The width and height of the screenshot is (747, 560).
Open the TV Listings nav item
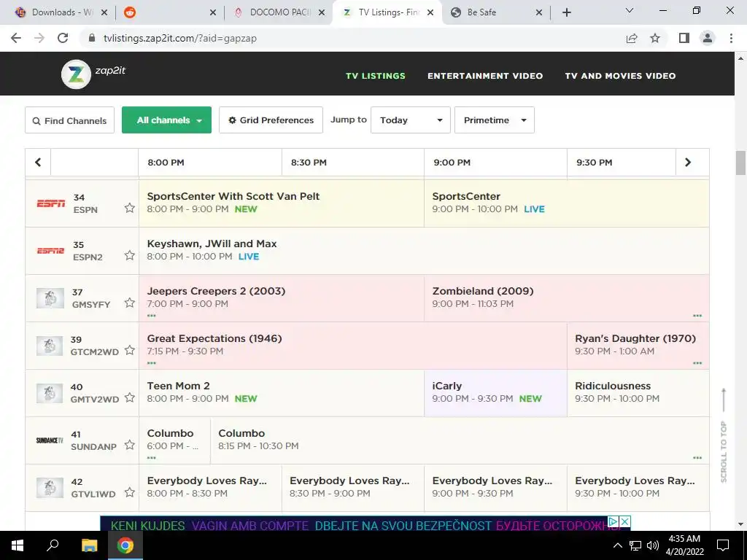pos(376,76)
